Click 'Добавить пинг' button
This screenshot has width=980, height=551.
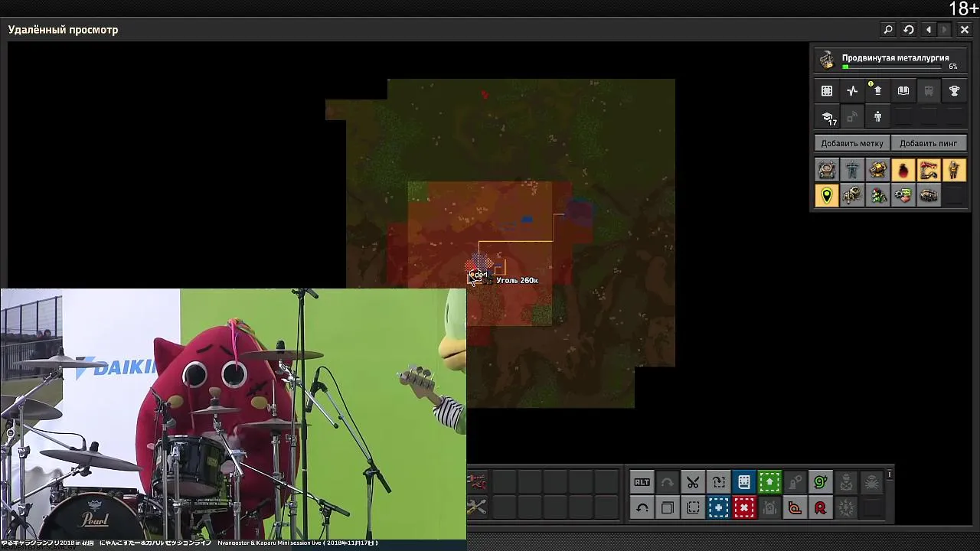[928, 143]
